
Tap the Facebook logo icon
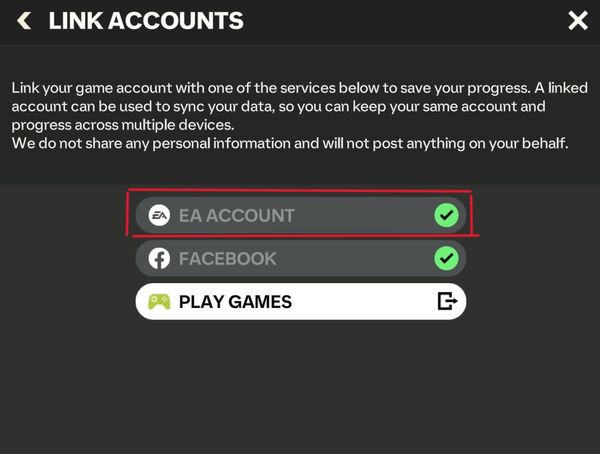click(159, 259)
